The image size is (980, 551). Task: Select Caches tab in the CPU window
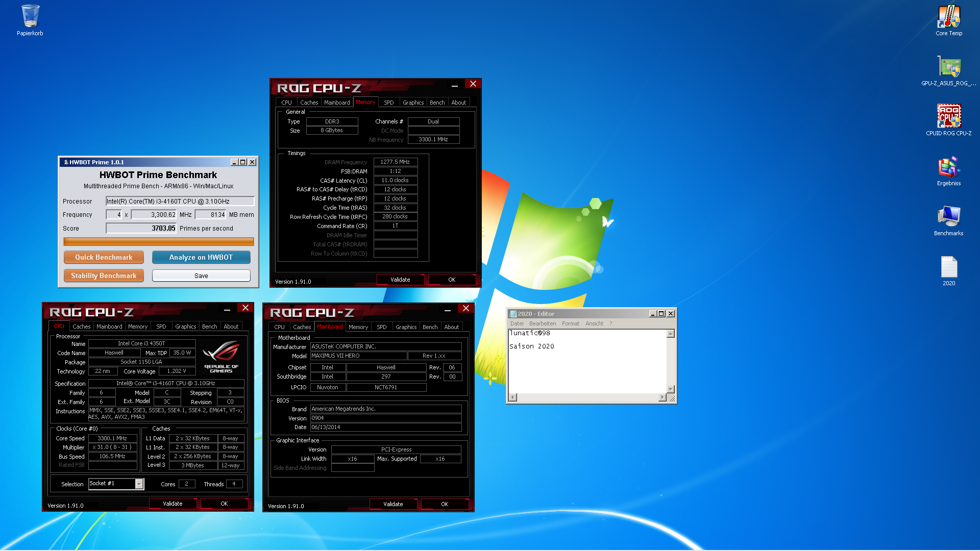81,327
